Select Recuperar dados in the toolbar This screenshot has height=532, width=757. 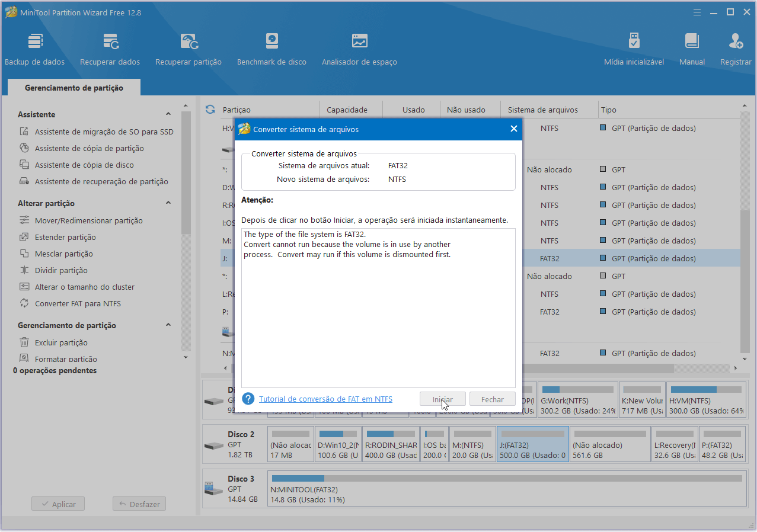(x=110, y=48)
